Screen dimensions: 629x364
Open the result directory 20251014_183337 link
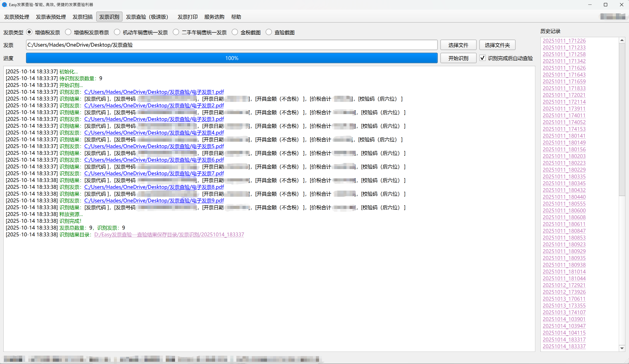[169, 235]
